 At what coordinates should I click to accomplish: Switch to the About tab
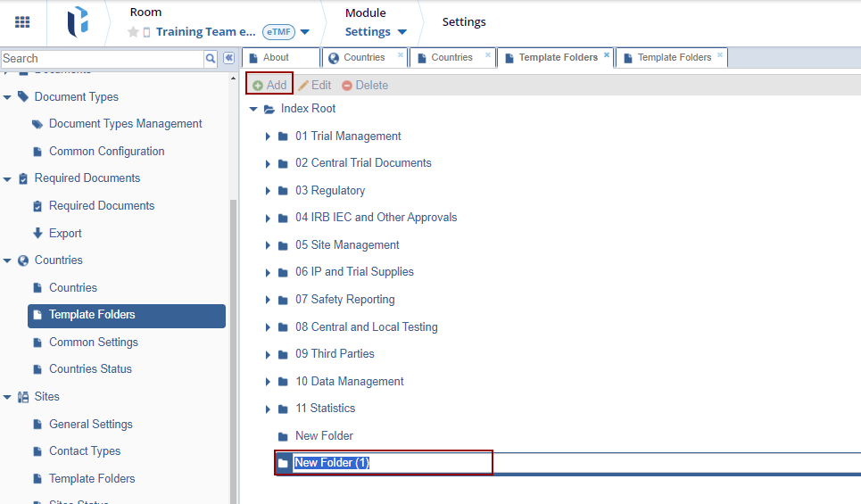pyautogui.click(x=276, y=57)
